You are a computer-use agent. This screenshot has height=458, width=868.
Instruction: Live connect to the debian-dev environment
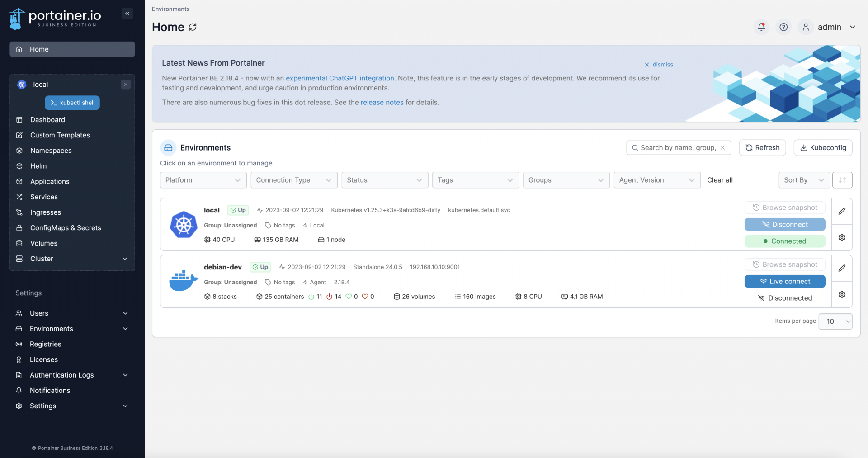[x=785, y=281]
